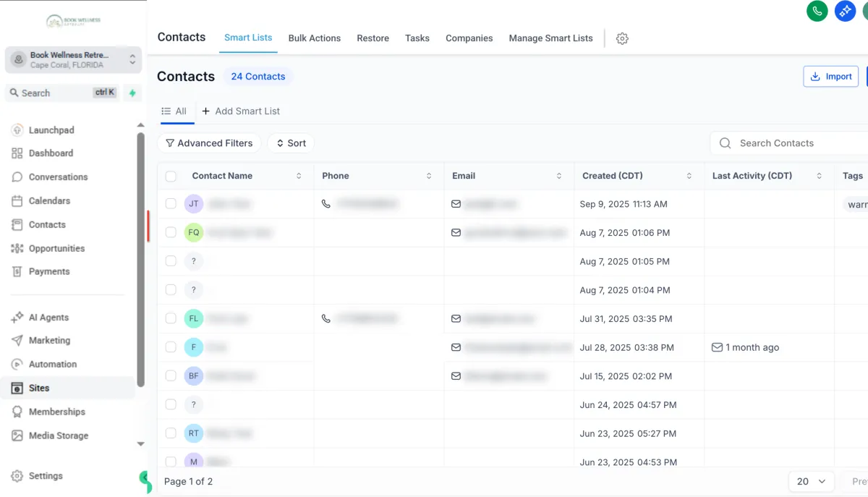Click the Payments sidebar icon
Screen dimensions: 868x497
[17, 271]
